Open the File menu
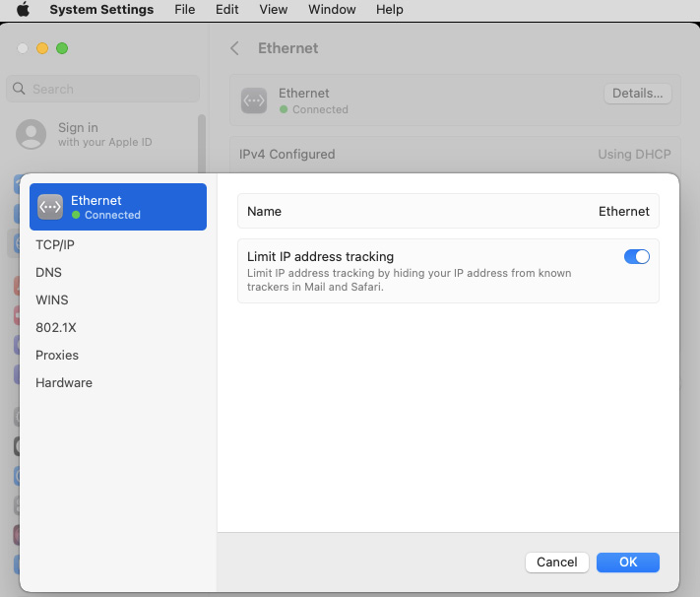 point(184,10)
